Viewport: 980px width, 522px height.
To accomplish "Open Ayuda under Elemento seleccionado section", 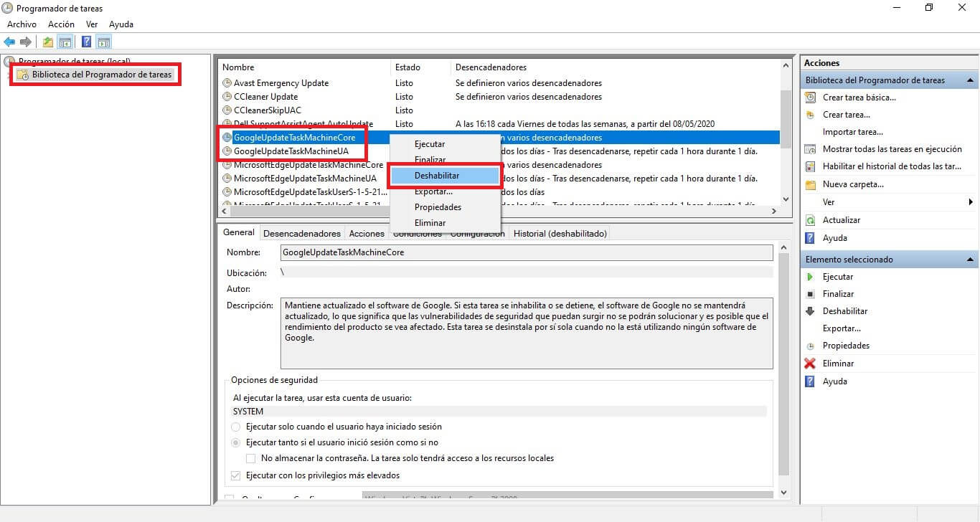I will coord(835,381).
